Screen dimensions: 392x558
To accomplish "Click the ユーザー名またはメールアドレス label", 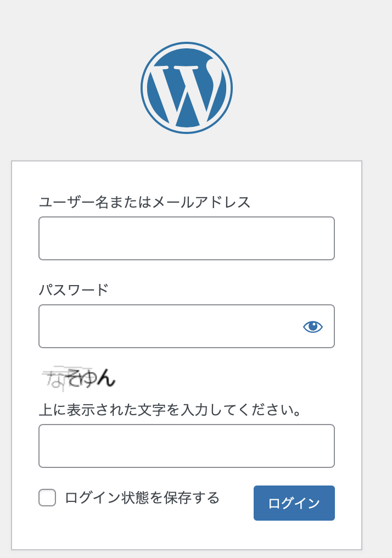I will tap(144, 202).
